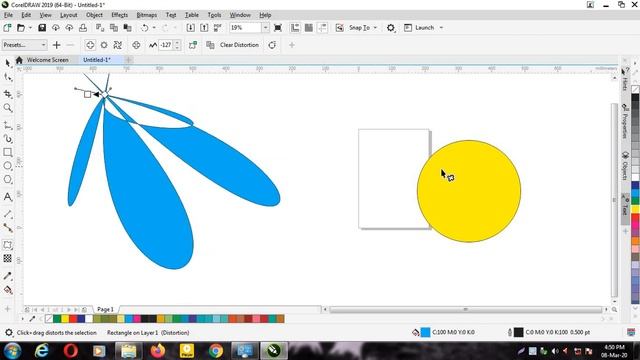Click Add Preset plus button
This screenshot has width=640, height=360.
point(57,45)
